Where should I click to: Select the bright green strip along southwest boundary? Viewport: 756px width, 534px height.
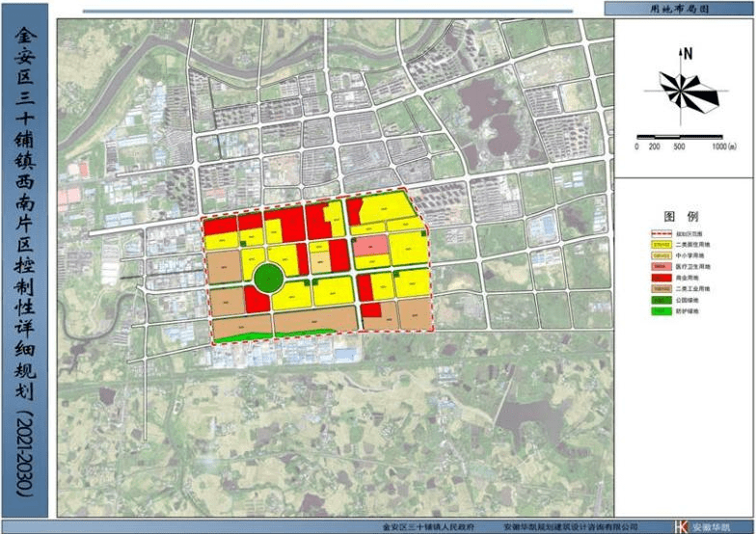pos(240,336)
